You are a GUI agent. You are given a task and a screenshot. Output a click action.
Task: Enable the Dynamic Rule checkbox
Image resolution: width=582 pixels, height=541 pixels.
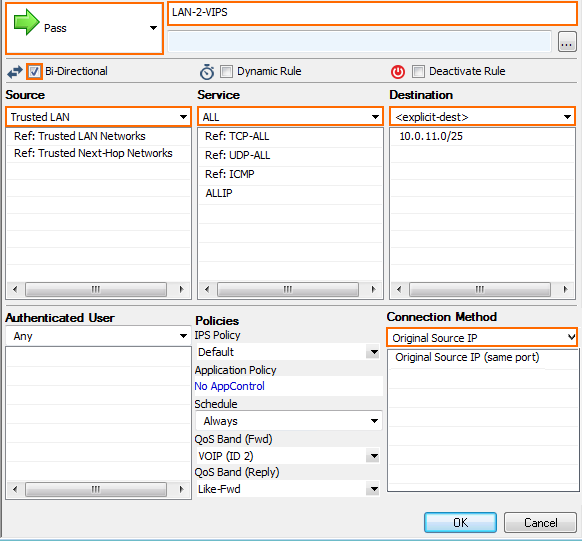click(x=226, y=71)
